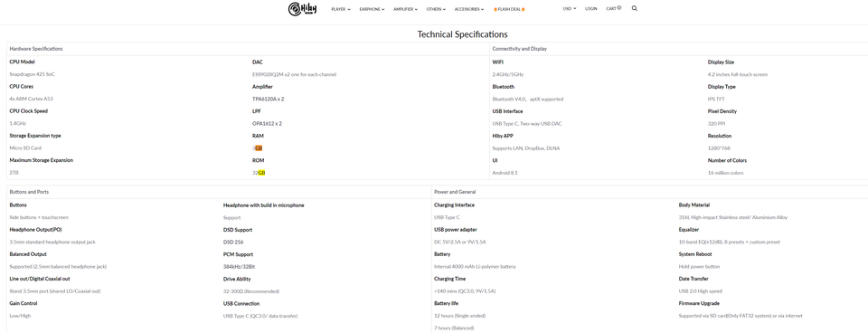Image resolution: width=868 pixels, height=333 pixels.
Task: Expand the EARPHONE menu
Action: coord(372,9)
